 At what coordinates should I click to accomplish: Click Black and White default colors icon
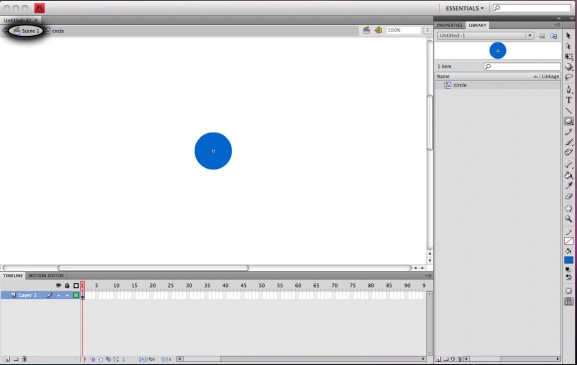pos(569,270)
